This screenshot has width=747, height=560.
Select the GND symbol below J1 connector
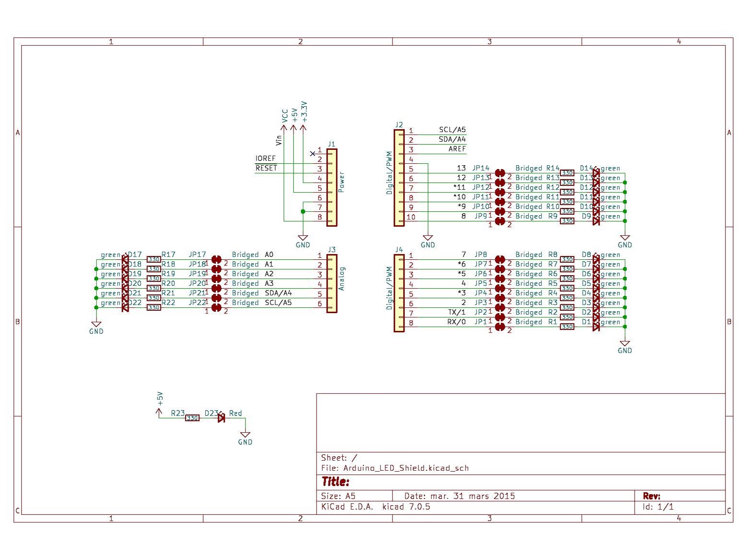pos(303,239)
